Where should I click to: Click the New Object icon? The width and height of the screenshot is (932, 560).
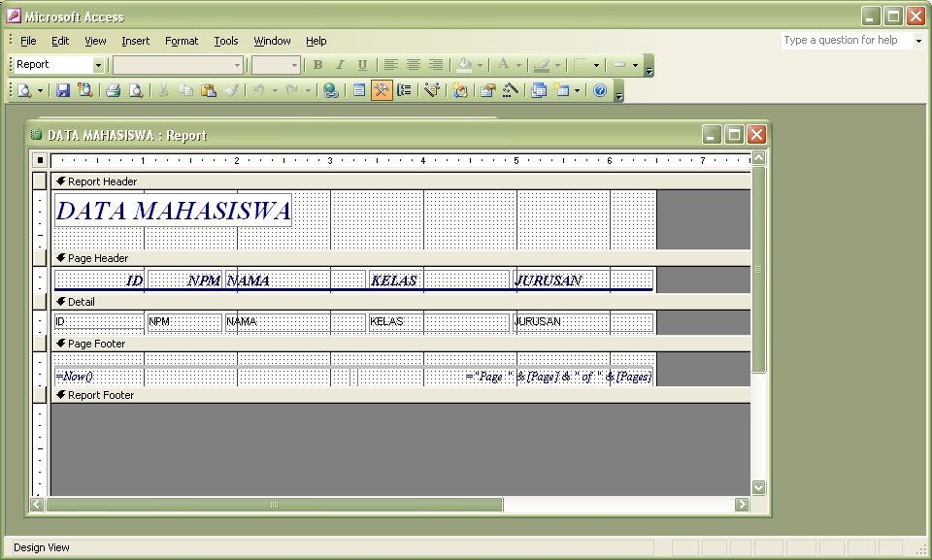coord(562,90)
